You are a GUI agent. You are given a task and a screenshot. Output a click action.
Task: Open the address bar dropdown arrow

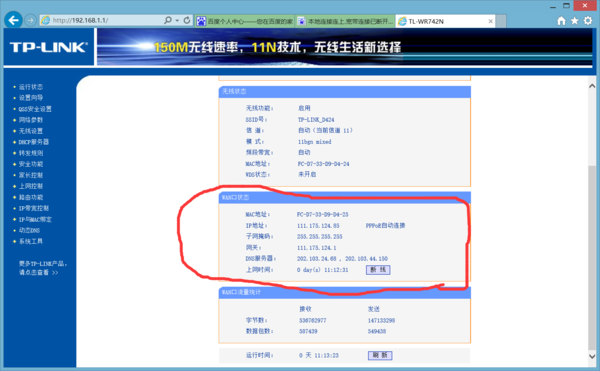[177, 20]
